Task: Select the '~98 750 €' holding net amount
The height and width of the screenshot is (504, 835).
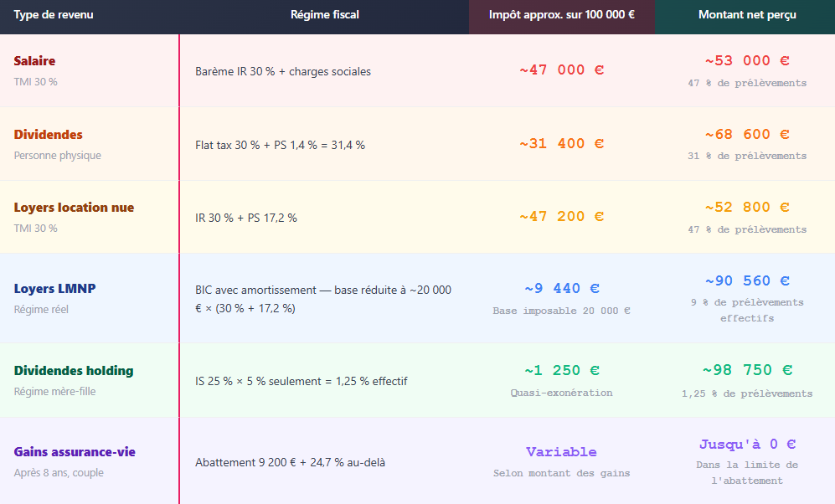Action: (747, 370)
